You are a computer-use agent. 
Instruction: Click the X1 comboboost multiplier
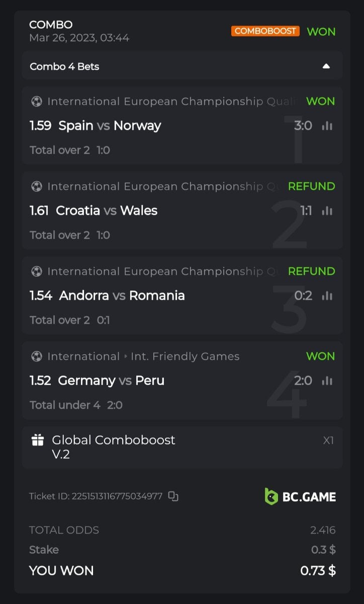tap(328, 440)
